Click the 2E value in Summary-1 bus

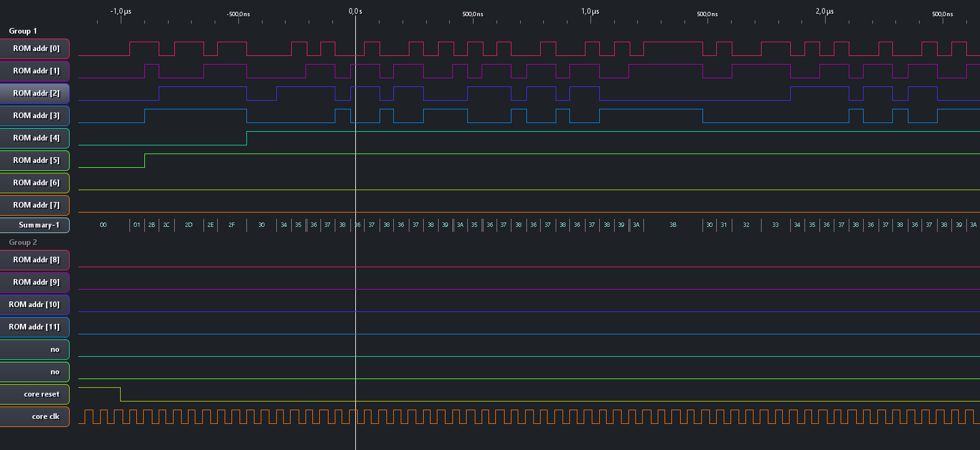[210, 225]
